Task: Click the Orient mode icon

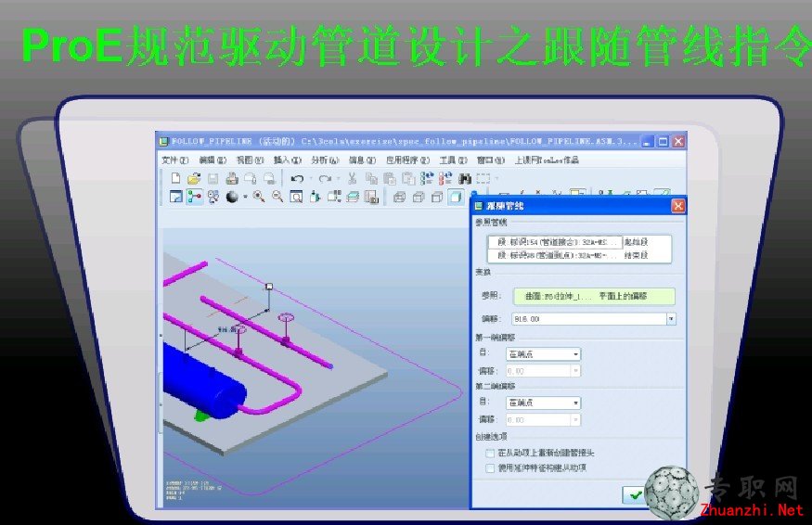Action: pos(213,197)
